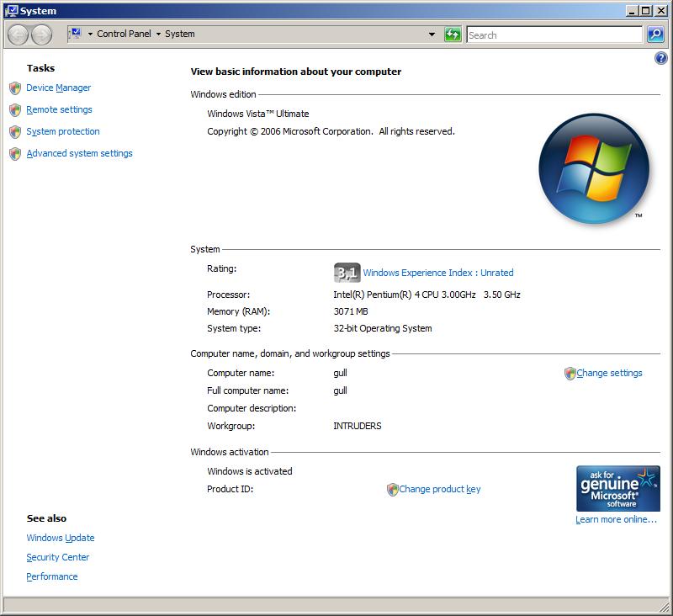Viewport: 673px width, 616px height.
Task: Click the Forward navigation arrow button
Action: coord(41,35)
